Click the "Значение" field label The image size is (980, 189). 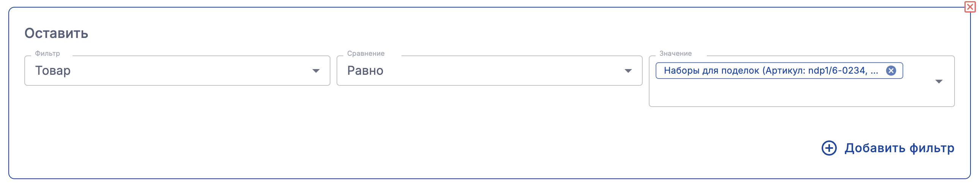coord(675,54)
